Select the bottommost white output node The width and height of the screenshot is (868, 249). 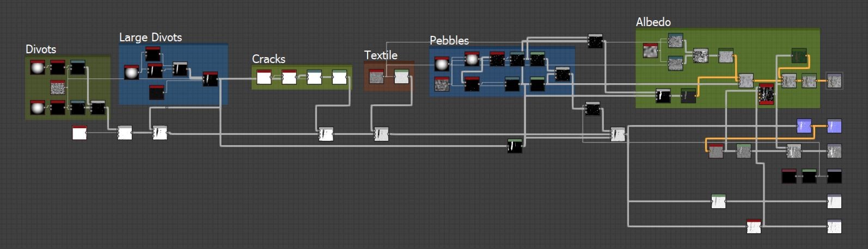(x=834, y=226)
